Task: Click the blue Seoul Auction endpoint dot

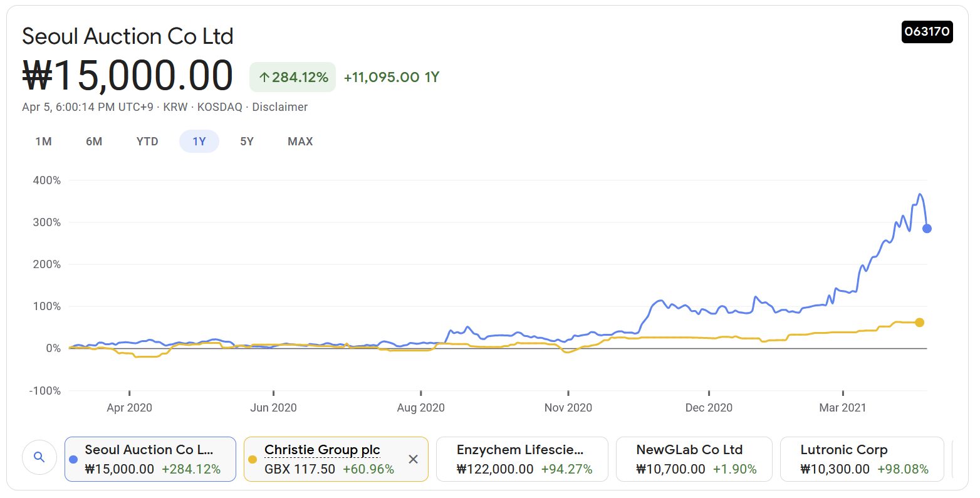Action: pos(927,229)
